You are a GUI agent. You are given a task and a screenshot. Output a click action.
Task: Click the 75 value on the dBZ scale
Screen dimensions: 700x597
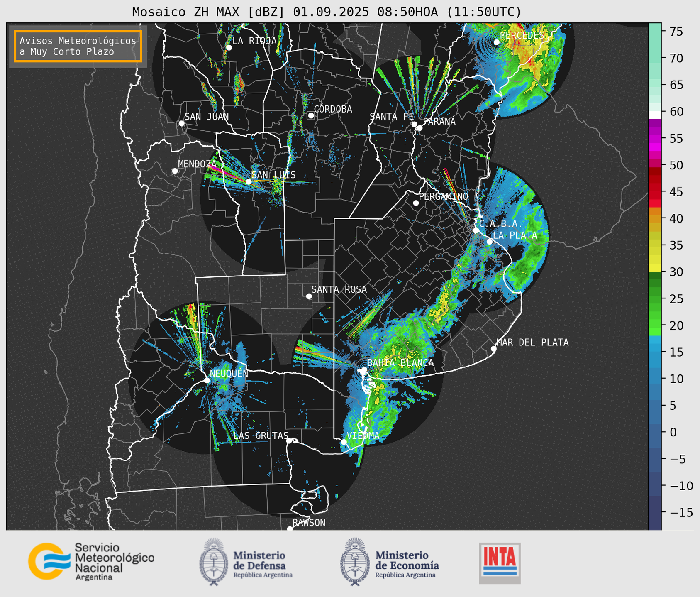coord(676,32)
